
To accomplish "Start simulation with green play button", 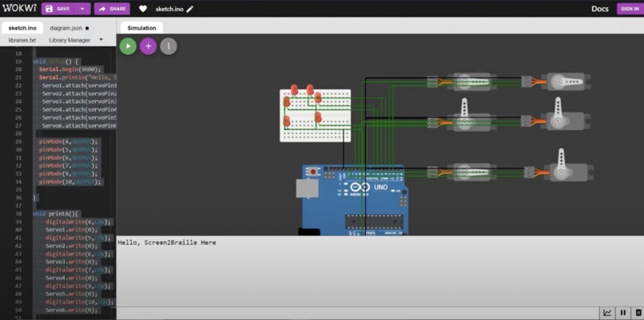I will 128,46.
